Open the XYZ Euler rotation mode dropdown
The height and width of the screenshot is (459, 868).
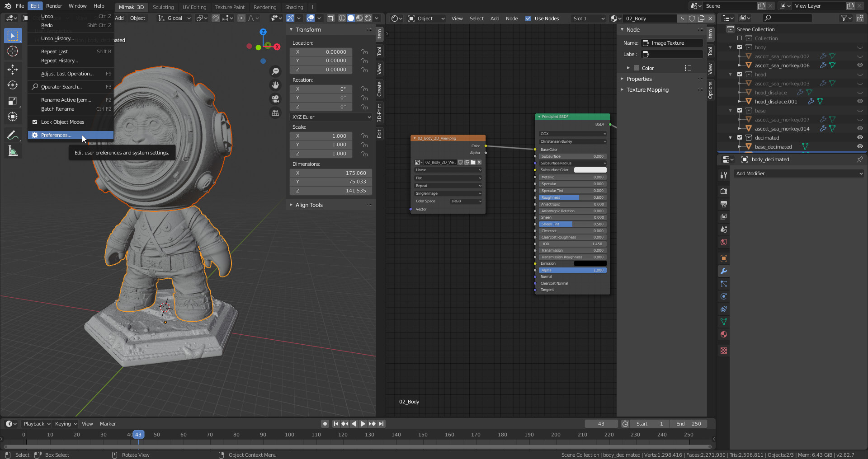pyautogui.click(x=331, y=117)
